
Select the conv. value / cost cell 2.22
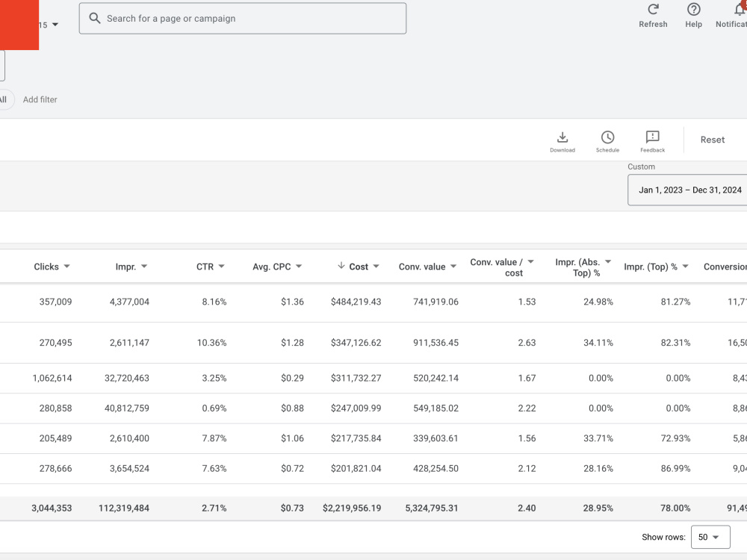[x=527, y=408]
